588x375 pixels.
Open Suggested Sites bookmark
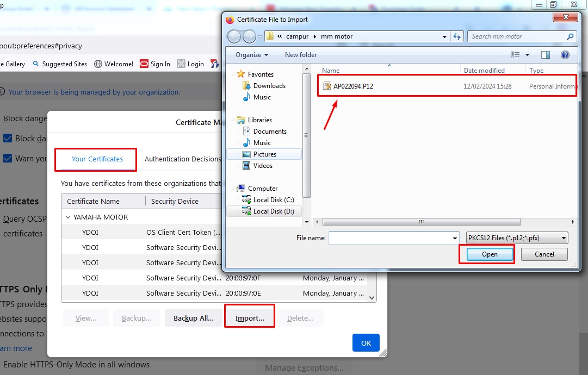click(60, 64)
